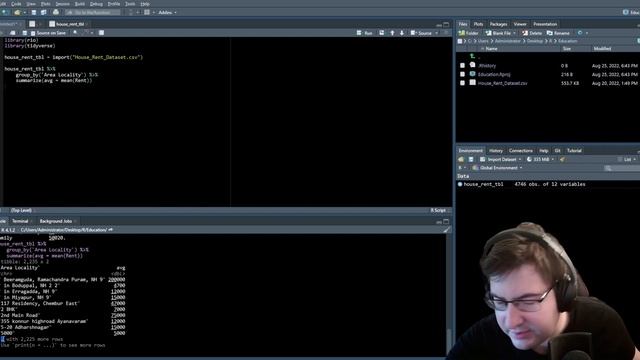The image size is (640, 360).
Task: Switch to the Connections tab
Action: tap(521, 151)
